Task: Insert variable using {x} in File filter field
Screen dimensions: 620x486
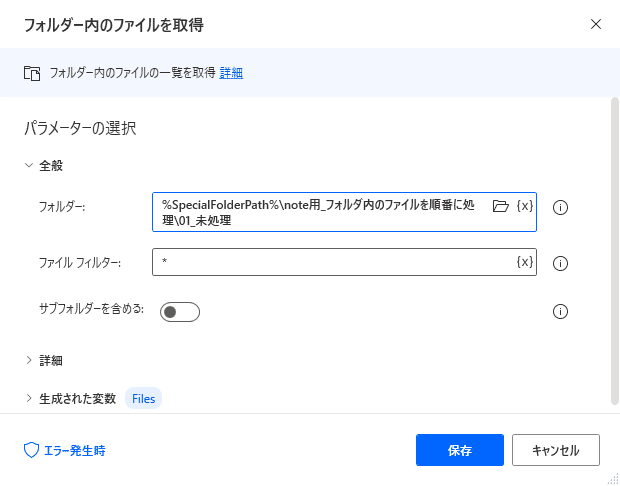Action: click(x=525, y=262)
